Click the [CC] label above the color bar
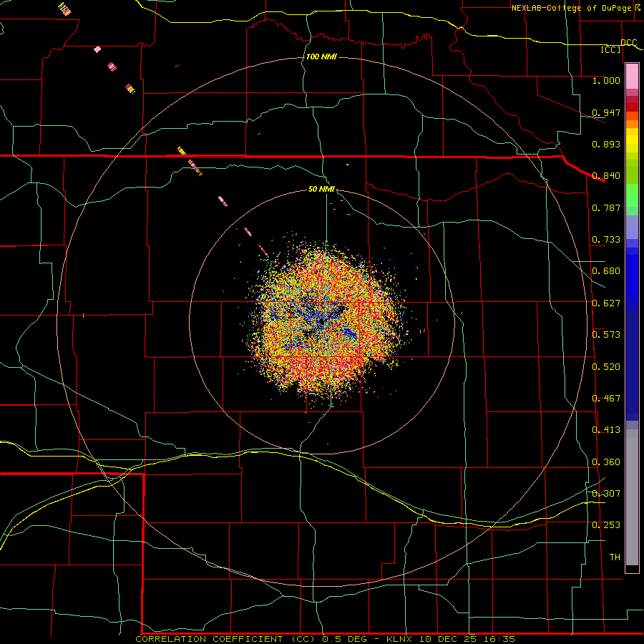Image resolution: width=644 pixels, height=644 pixels. (x=611, y=50)
